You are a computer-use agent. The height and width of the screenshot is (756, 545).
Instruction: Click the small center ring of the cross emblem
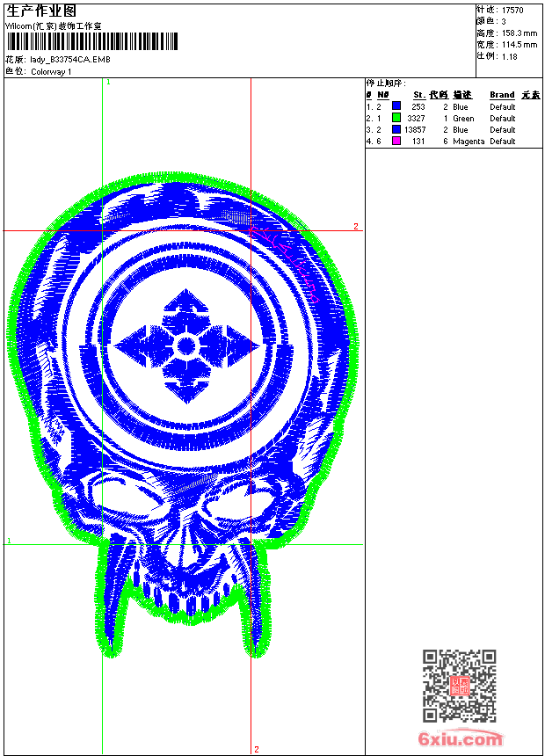[186, 345]
